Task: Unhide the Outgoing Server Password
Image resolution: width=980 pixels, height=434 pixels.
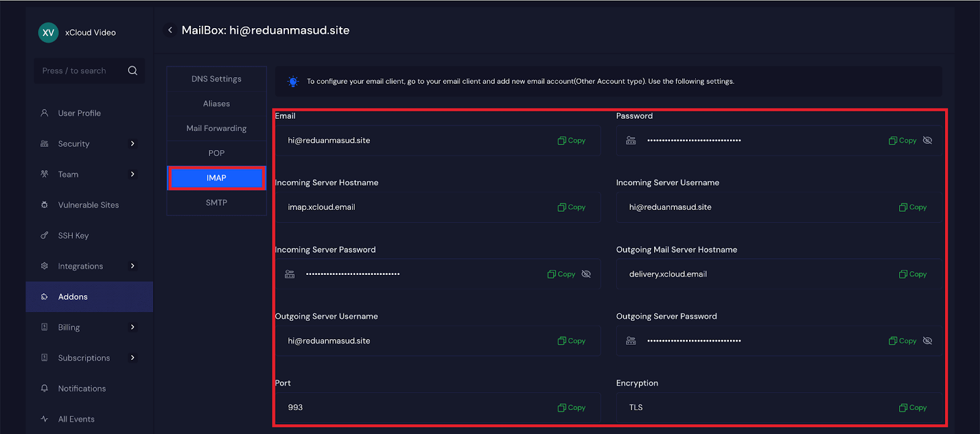Action: click(927, 341)
